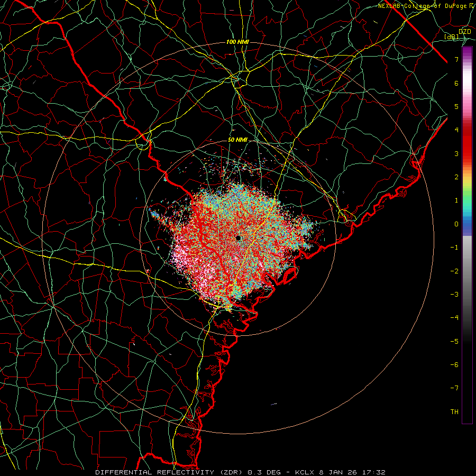Click the "DIFFERENTIAL REFLECTIVITY (ZDR)" caption text

[x=170, y=472]
